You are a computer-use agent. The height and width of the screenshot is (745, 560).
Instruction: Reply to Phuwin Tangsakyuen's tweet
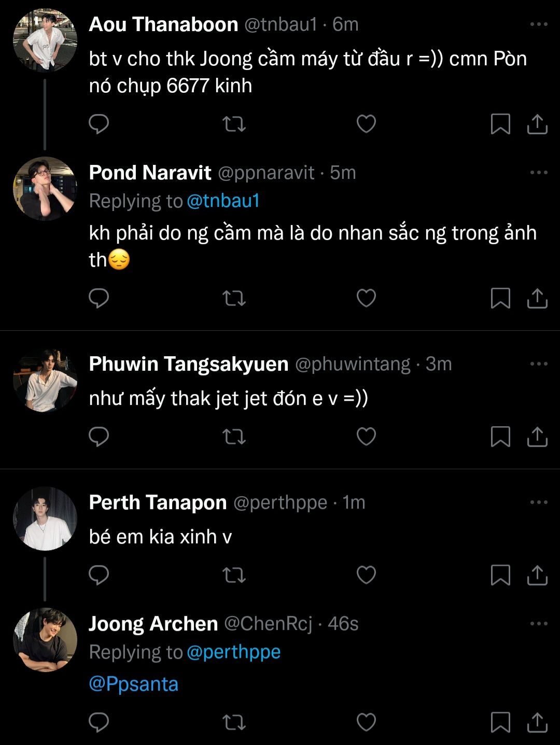tap(99, 437)
